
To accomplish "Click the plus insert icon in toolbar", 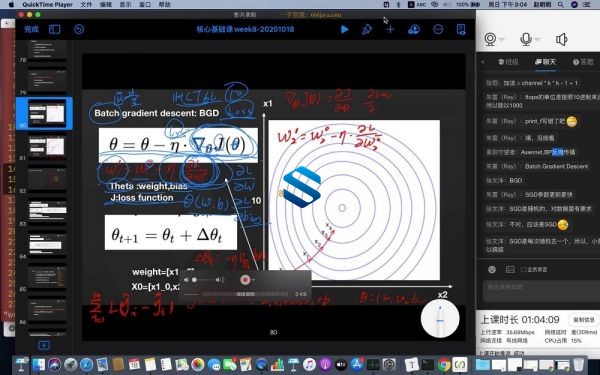I will (x=390, y=29).
